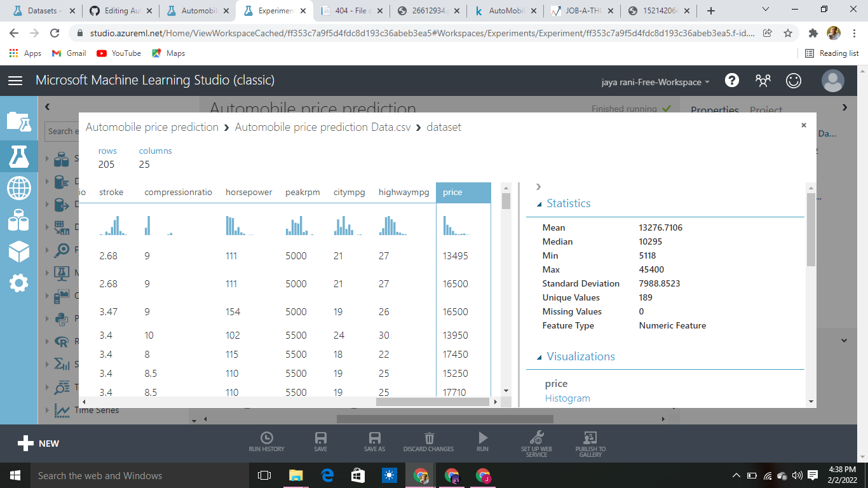Open the help question mark icon

[x=732, y=80]
